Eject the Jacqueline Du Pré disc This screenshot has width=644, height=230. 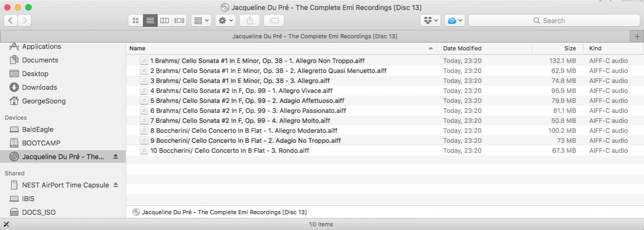click(x=116, y=156)
